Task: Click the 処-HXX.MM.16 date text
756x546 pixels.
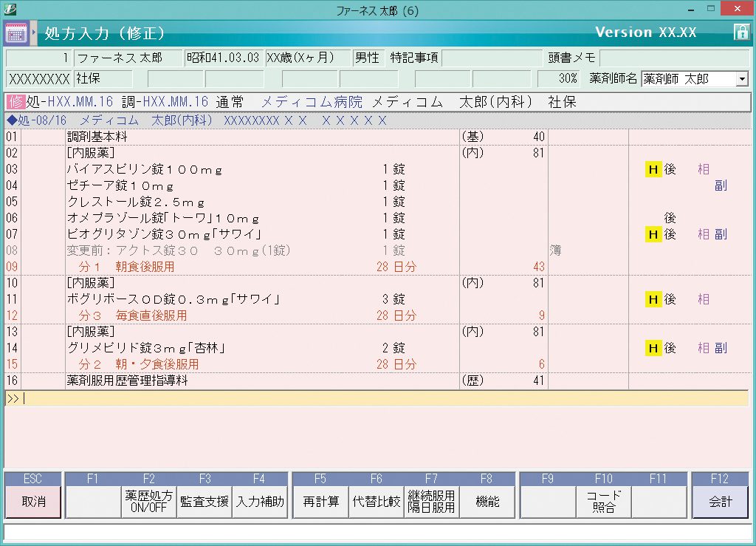Action: tap(69, 102)
